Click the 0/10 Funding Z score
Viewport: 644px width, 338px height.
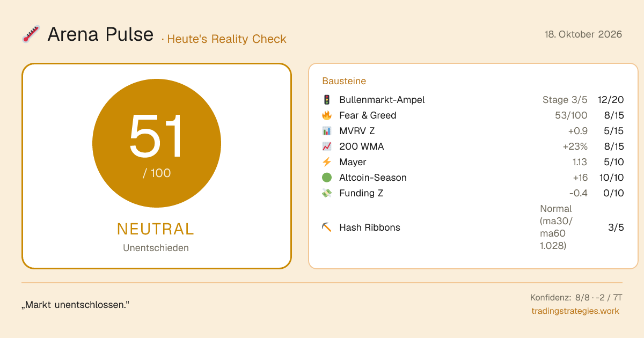613,193
